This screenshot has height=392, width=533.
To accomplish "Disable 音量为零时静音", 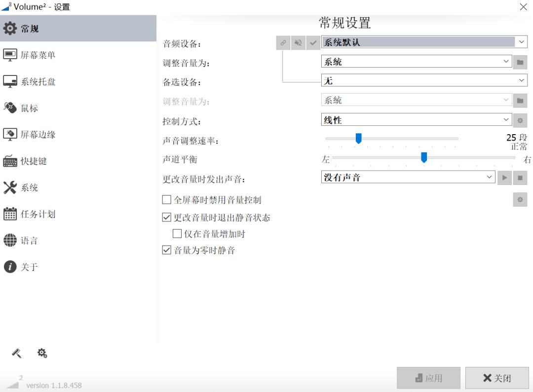I will (166, 250).
